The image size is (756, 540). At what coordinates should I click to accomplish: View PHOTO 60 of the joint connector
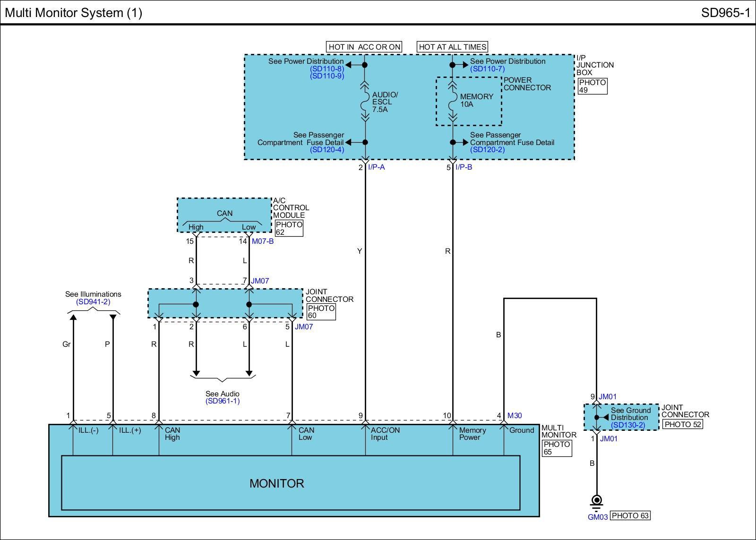321,312
